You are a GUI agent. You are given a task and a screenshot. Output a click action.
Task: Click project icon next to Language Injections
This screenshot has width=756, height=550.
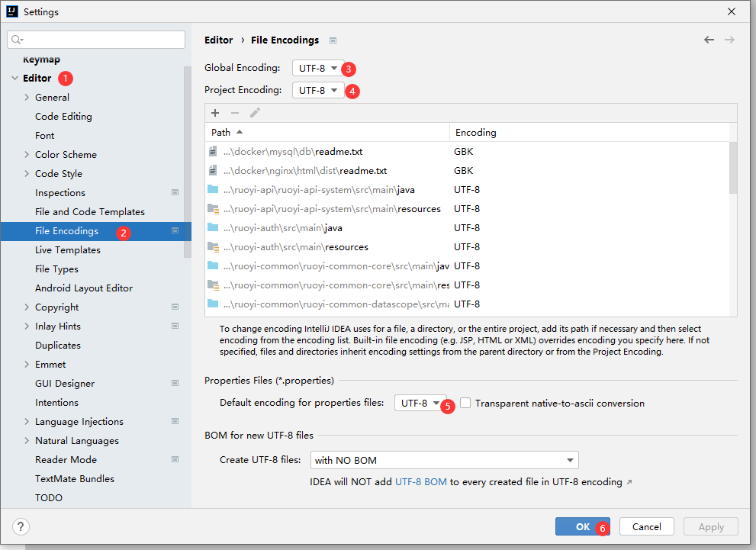[x=175, y=421]
